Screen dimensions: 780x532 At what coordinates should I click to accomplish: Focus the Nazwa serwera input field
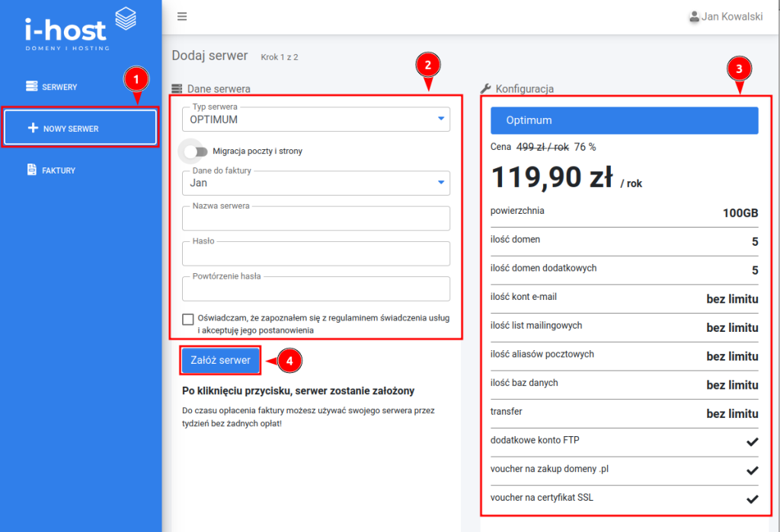click(x=316, y=219)
